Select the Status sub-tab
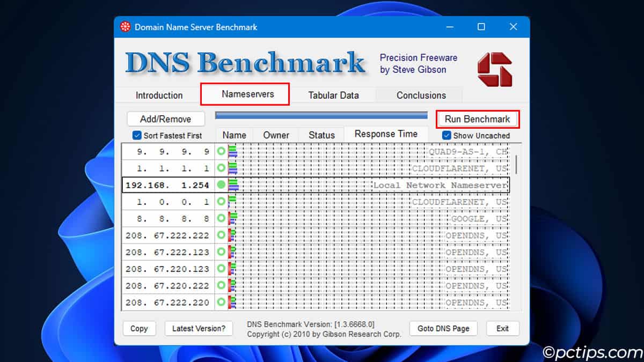The width and height of the screenshot is (644, 362). (321, 135)
